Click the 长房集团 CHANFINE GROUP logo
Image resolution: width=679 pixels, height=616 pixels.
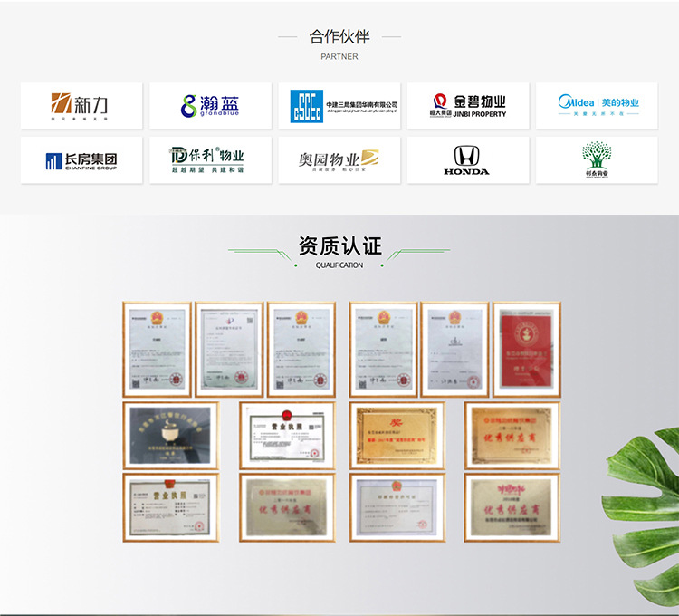81,160
